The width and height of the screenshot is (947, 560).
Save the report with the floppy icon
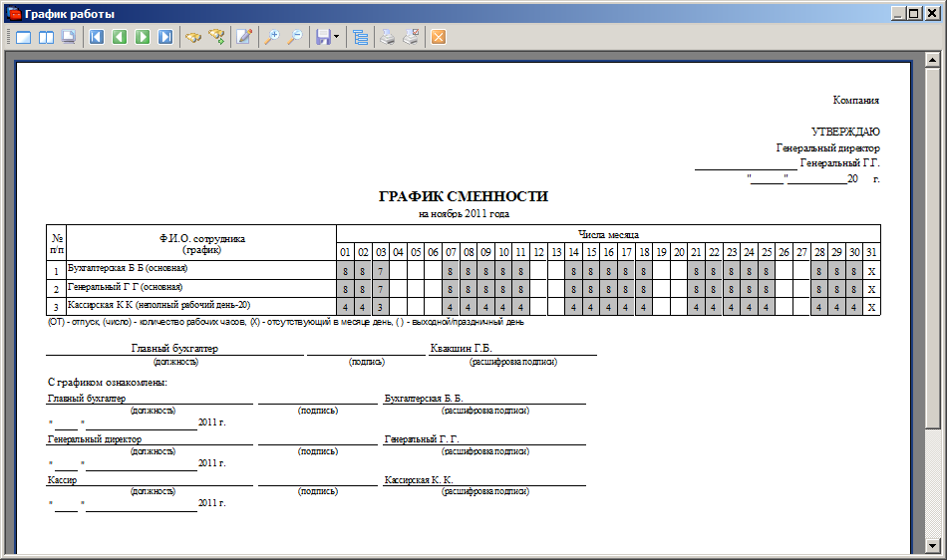pos(323,38)
